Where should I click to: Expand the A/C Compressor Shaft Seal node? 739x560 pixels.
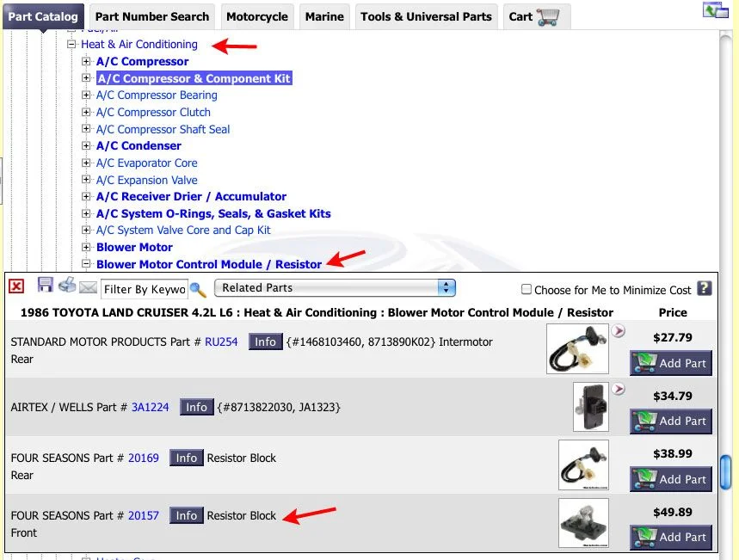86,129
